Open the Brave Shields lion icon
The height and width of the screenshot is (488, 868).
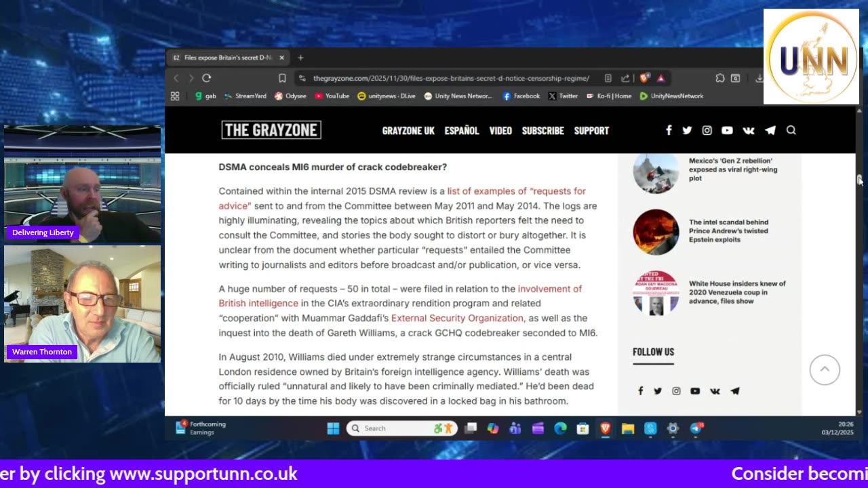(x=644, y=78)
